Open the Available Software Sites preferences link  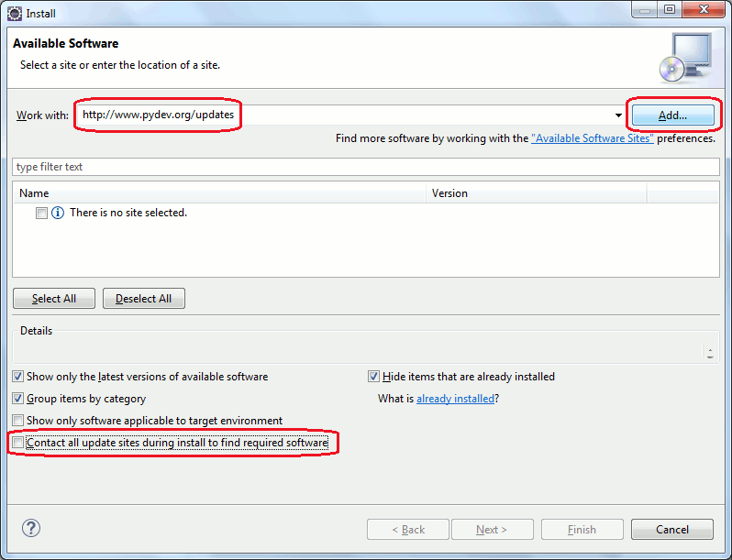(x=593, y=138)
